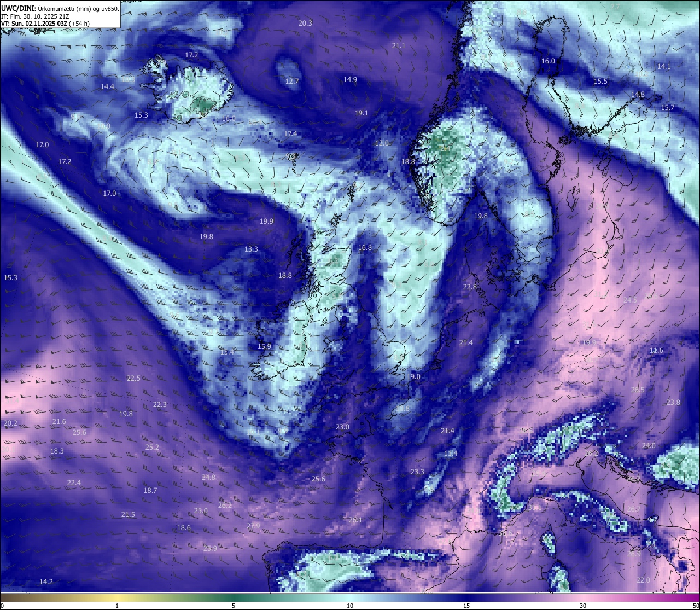Click the map value 18.6
The image size is (700, 610).
coord(184,528)
